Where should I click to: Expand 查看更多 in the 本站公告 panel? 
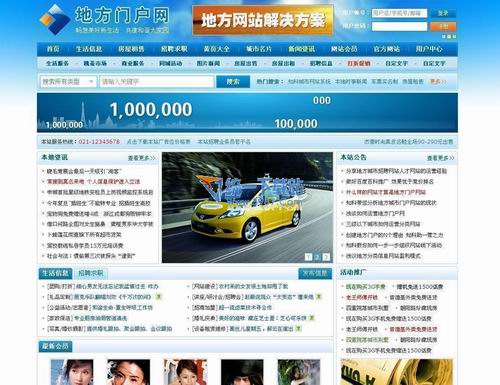[441, 158]
